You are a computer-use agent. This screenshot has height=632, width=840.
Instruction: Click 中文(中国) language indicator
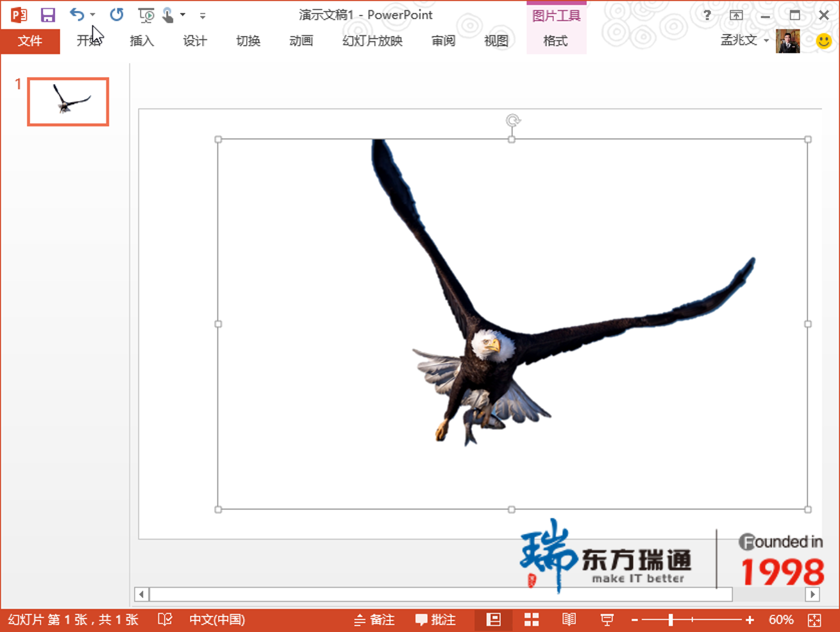[217, 620]
